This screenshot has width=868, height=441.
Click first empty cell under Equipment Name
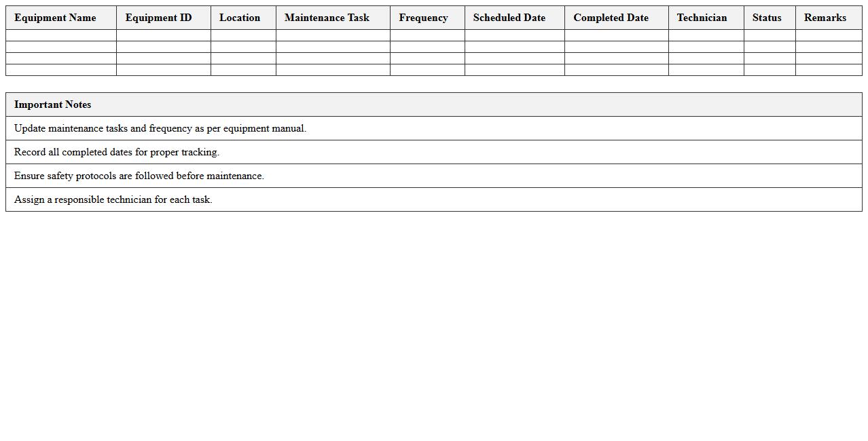[x=61, y=35]
